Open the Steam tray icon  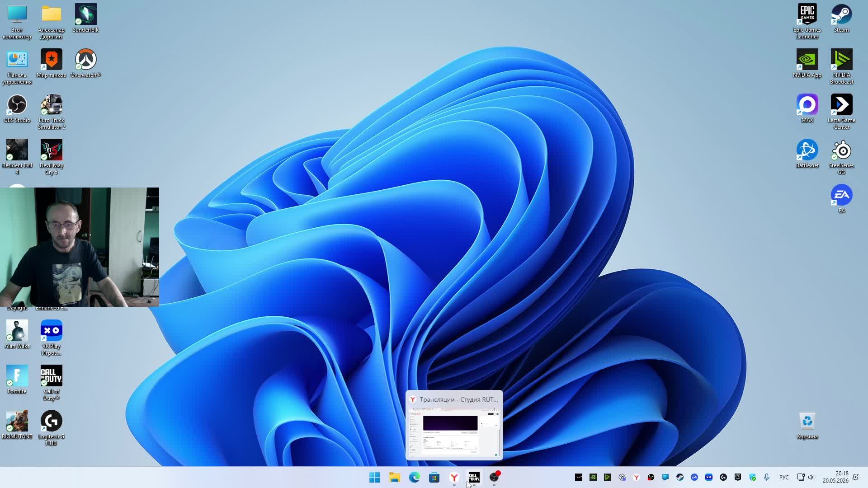(x=680, y=477)
